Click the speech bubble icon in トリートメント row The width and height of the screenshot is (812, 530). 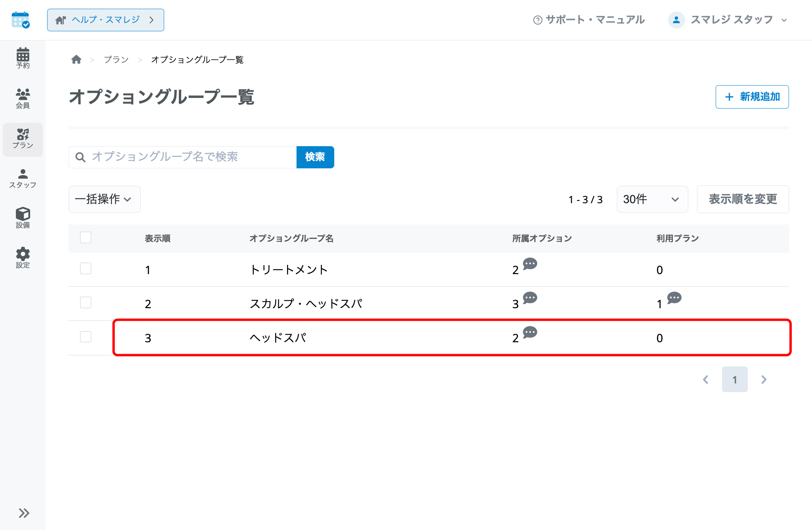[x=530, y=264]
